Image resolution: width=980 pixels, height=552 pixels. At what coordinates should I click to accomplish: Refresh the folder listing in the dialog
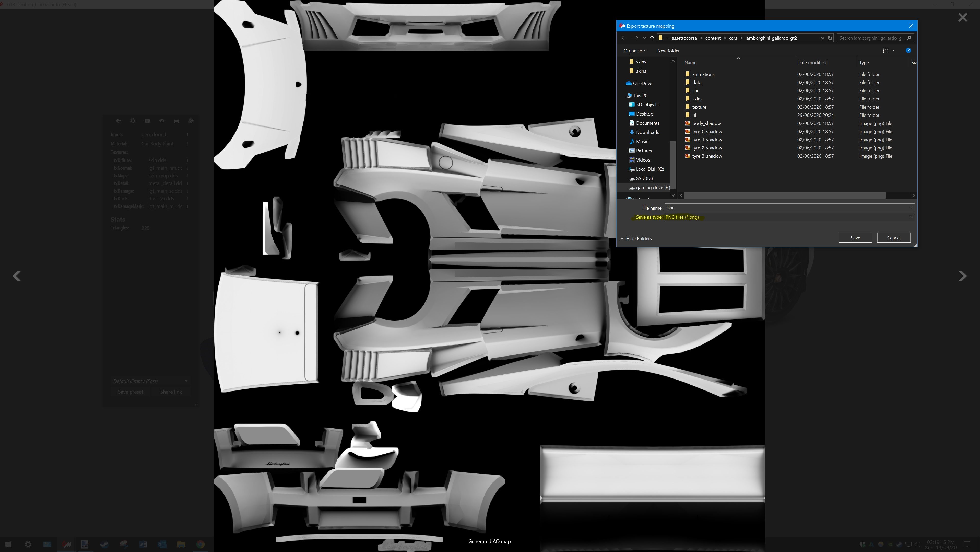pos(830,38)
